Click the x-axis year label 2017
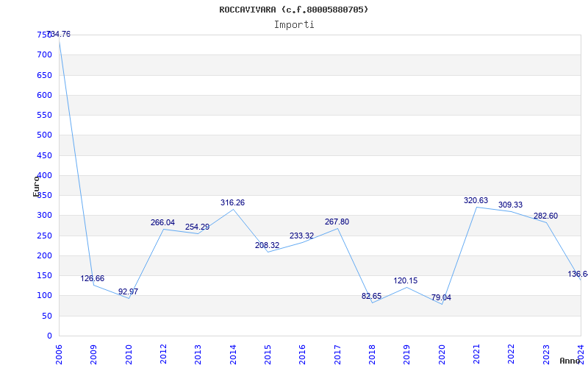This screenshot has width=588, height=368. pyautogui.click(x=337, y=354)
